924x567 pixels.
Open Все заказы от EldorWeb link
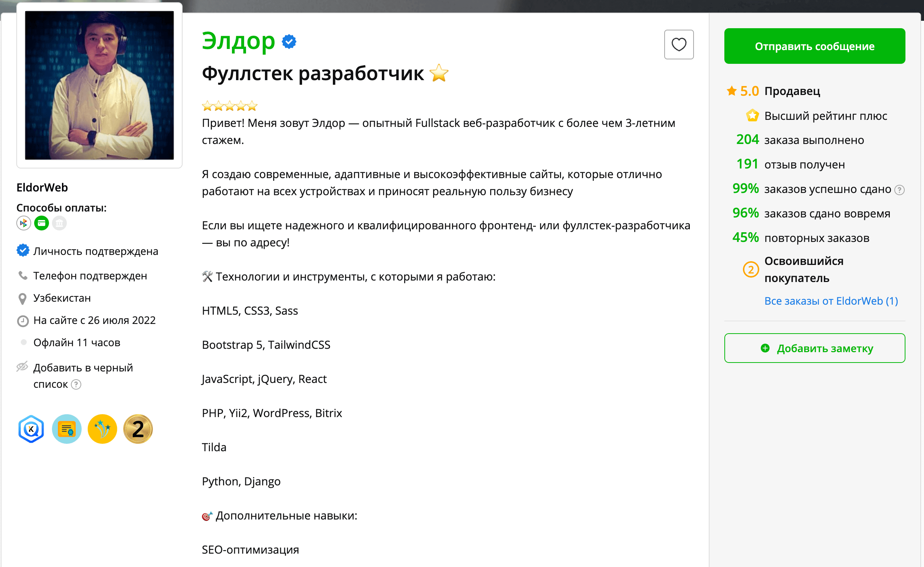[831, 301]
